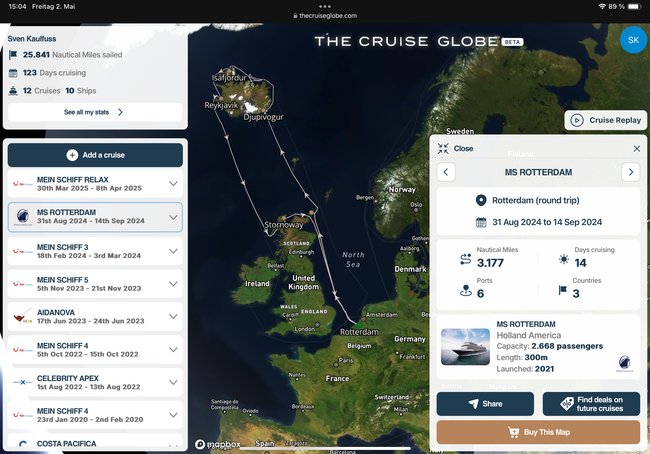This screenshot has width=650, height=454.
Task: Open See all my stats
Action: 94,112
